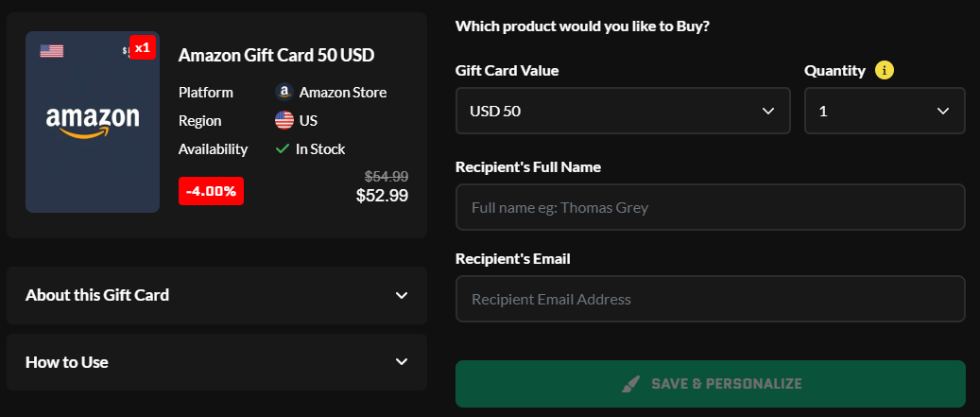Click the Save & Personalize button

tap(710, 384)
